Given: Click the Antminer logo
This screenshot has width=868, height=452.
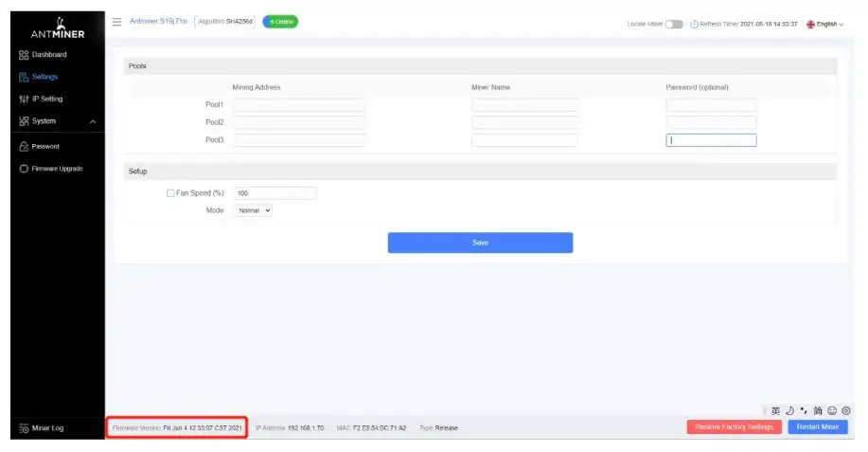Looking at the screenshot, I should pos(58,28).
